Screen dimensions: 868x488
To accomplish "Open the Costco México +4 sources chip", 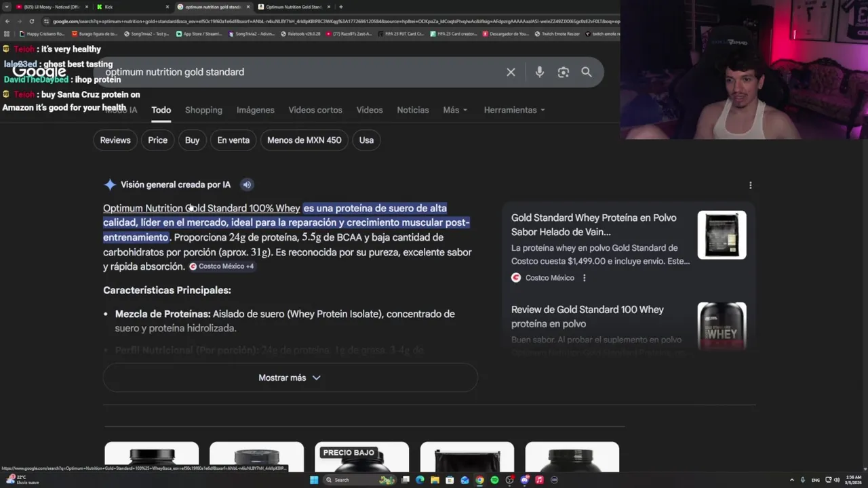I will tap(221, 266).
